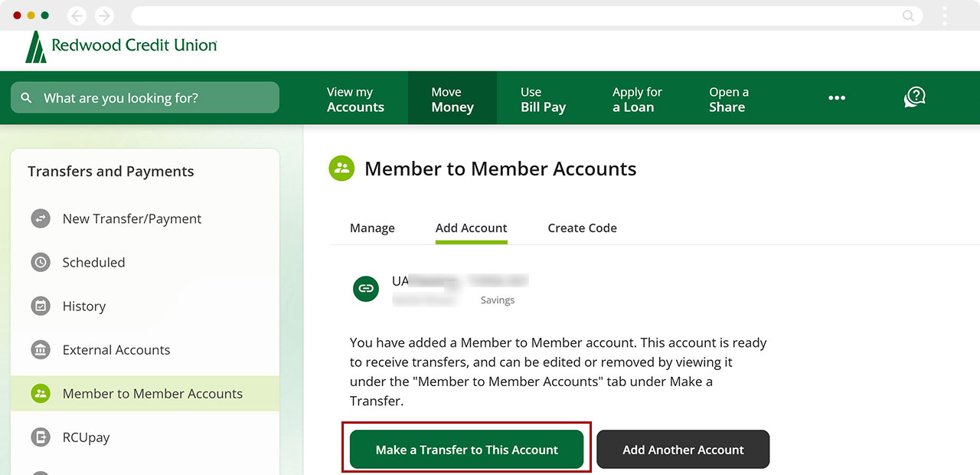
Task: Click Make a Transfer to This Account
Action: [x=467, y=450]
